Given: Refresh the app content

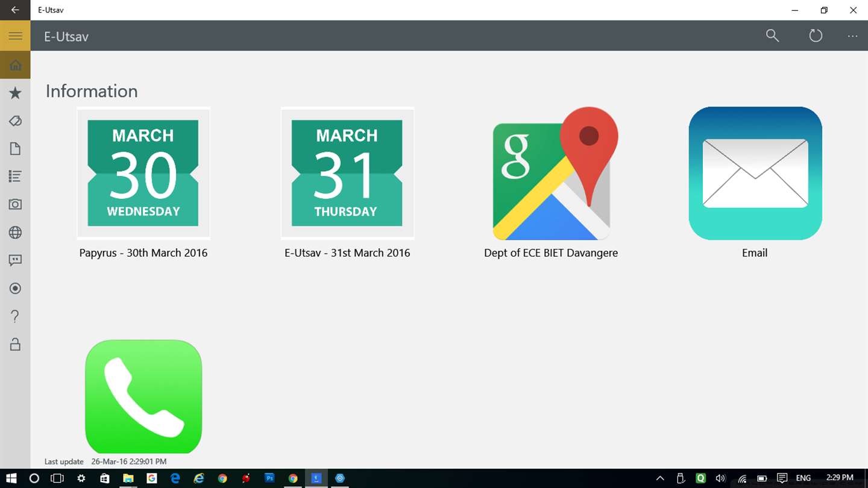Looking at the screenshot, I should [816, 36].
